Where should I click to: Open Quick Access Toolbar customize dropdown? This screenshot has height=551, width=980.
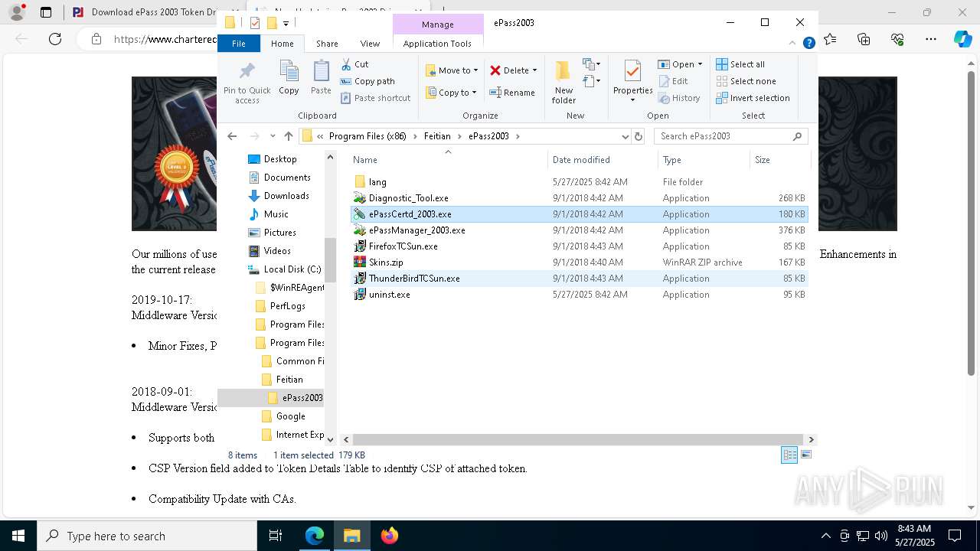(x=286, y=23)
